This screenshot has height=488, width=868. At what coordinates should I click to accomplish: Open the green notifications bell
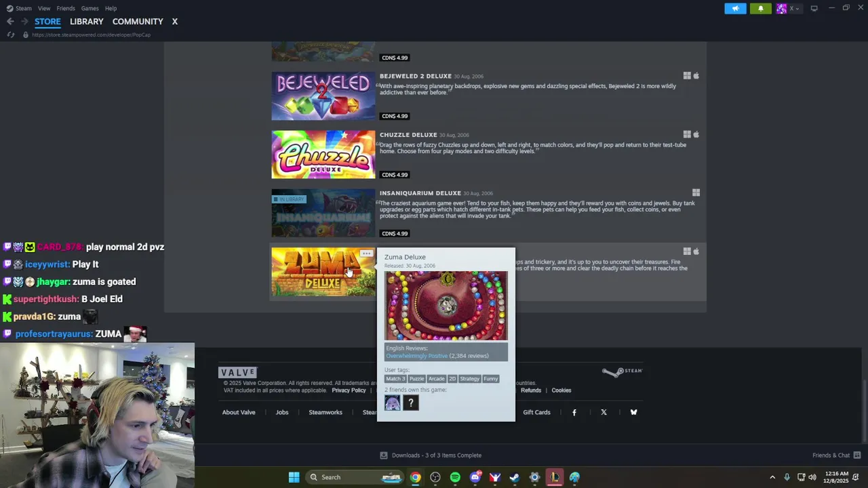760,8
